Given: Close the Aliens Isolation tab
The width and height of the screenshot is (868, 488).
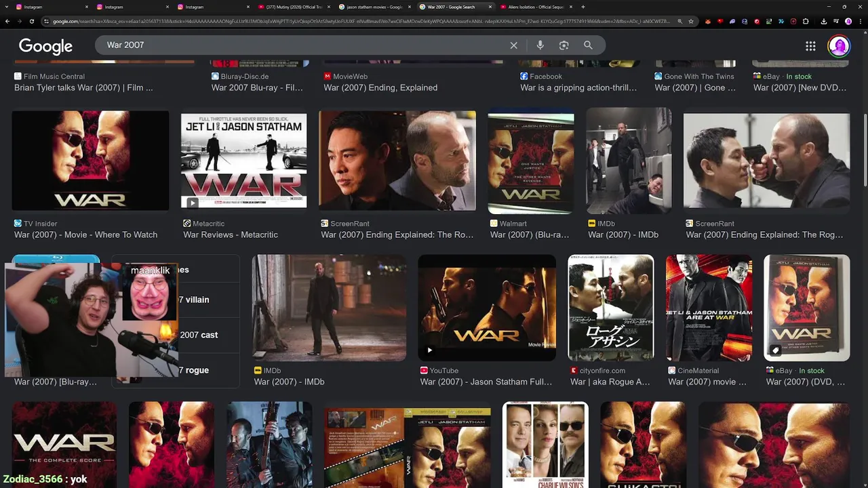Looking at the screenshot, I should click(x=571, y=7).
